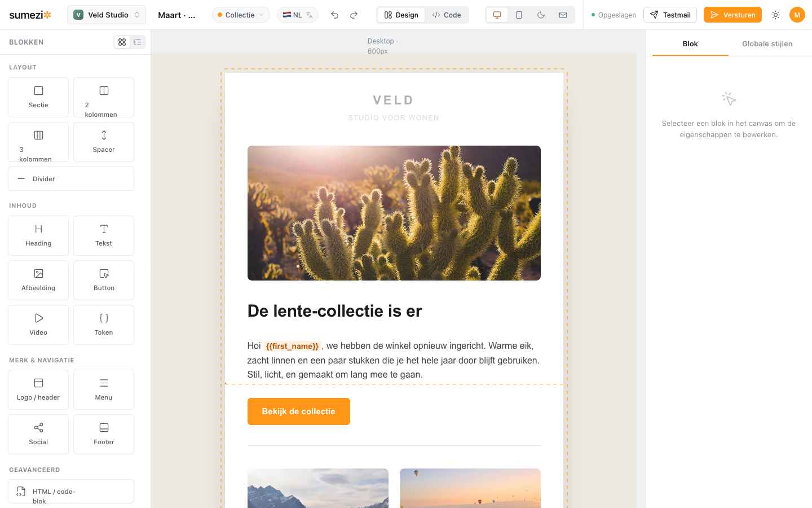Viewport: 812px width, 508px height.
Task: Toggle the app light/dark theme
Action: (x=775, y=15)
